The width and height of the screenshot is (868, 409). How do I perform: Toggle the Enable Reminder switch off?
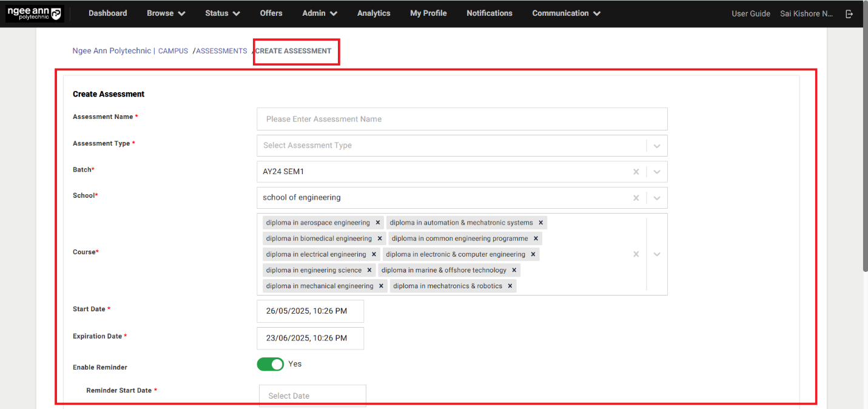point(270,364)
